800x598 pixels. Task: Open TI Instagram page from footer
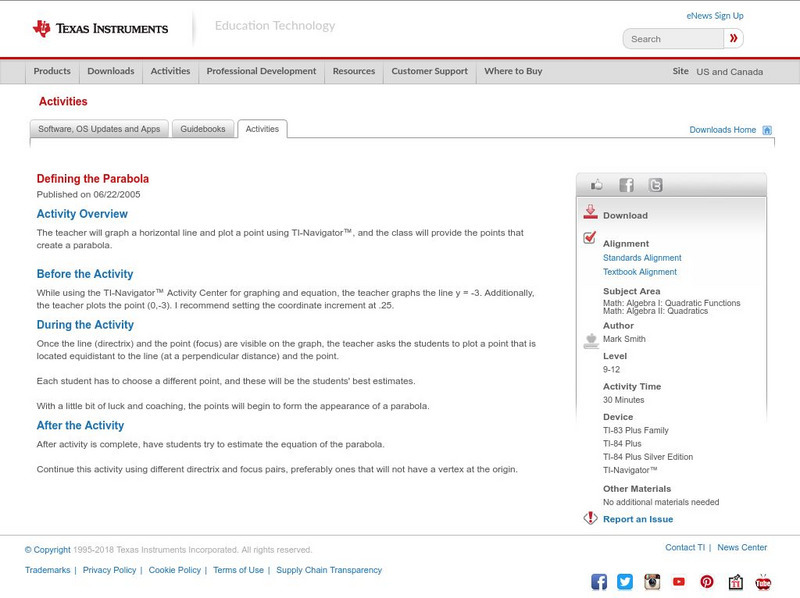click(x=652, y=582)
